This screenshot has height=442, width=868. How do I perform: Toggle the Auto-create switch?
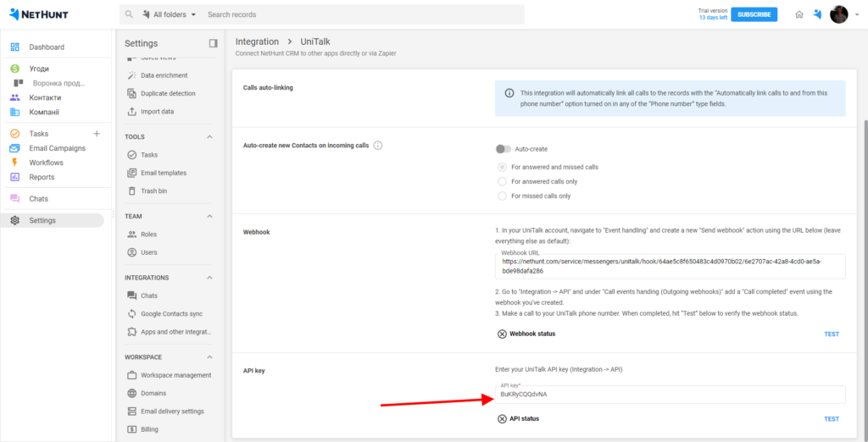(504, 149)
